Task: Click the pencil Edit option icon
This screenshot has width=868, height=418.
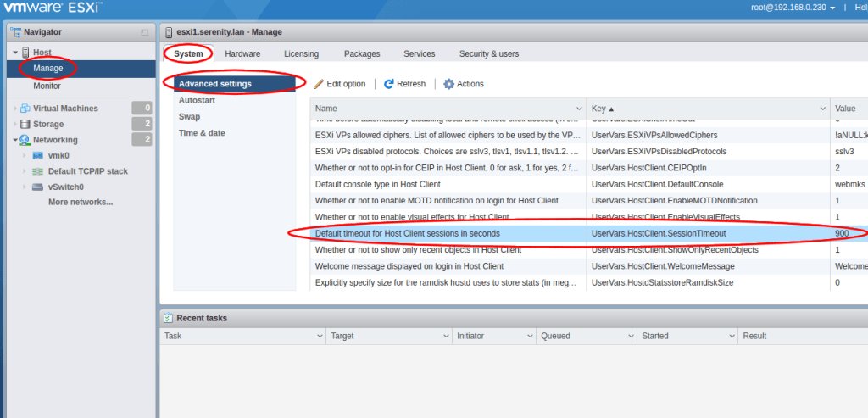Action: (319, 84)
